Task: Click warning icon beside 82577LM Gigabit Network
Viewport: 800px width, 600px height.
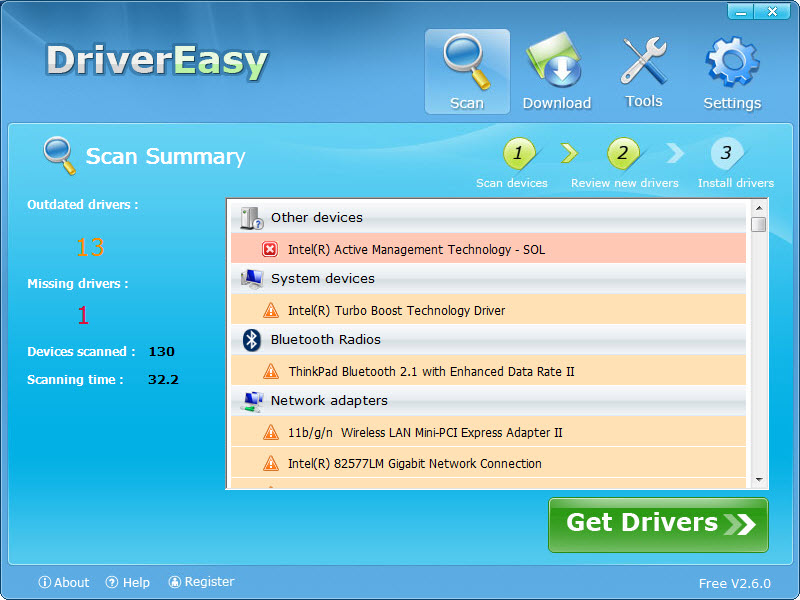Action: coord(271,463)
